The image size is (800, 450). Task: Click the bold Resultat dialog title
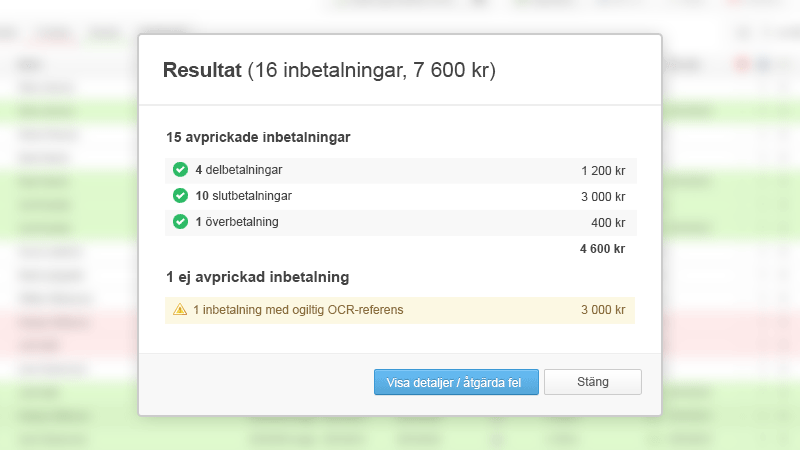point(201,71)
